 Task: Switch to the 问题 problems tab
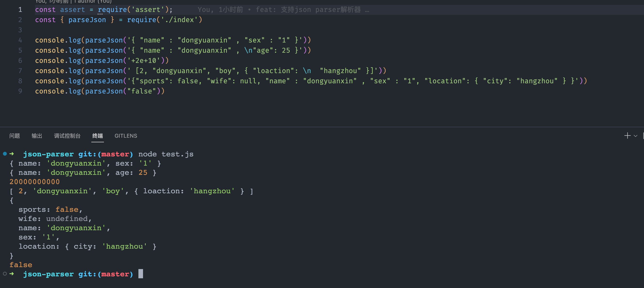[x=15, y=136]
